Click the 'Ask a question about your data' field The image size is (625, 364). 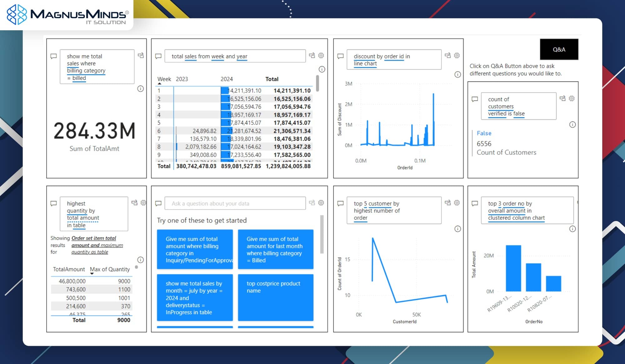(x=235, y=204)
